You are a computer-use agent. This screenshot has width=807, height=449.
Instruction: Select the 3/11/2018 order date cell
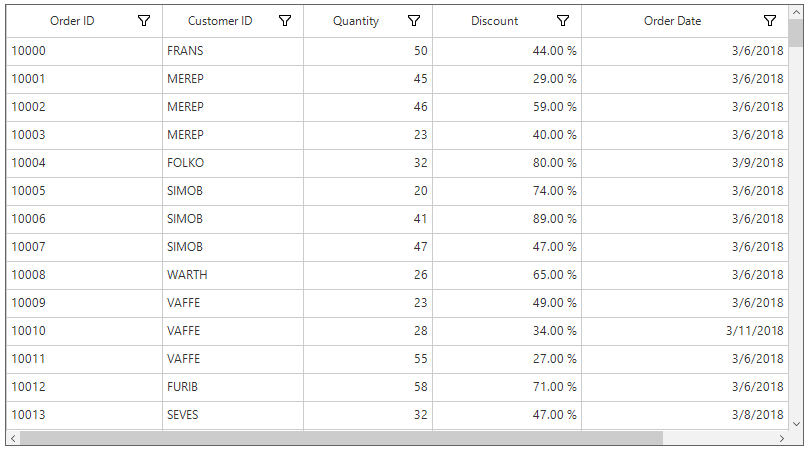(685, 331)
